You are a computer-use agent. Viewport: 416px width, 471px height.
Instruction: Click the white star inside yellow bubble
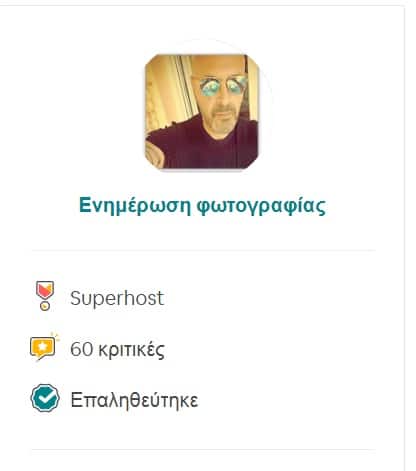(x=42, y=347)
